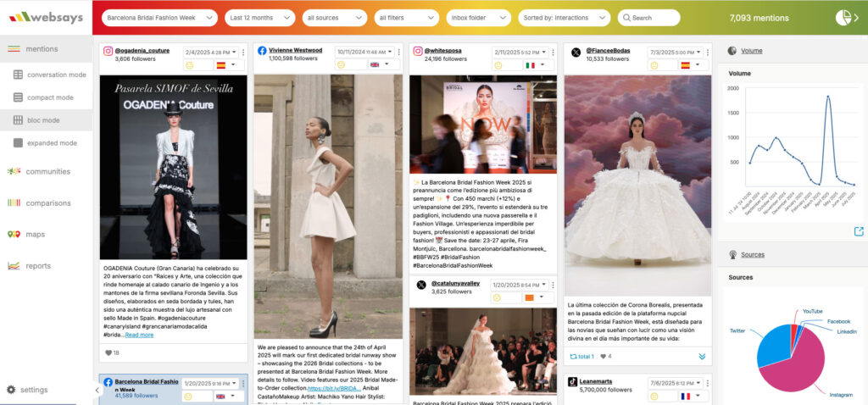This screenshot has height=405, width=868.
Task: Open the analytics pie icon at top right
Action: [843, 18]
